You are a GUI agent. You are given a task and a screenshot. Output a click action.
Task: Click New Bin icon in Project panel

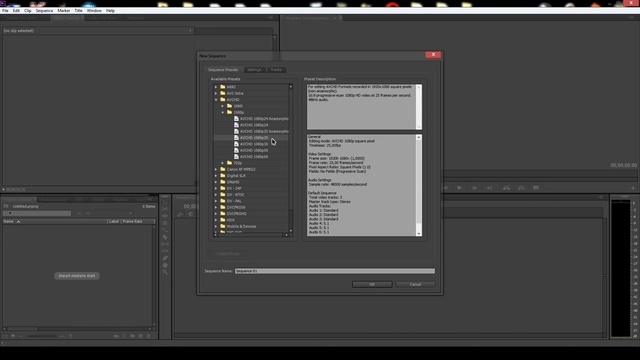tap(133, 336)
